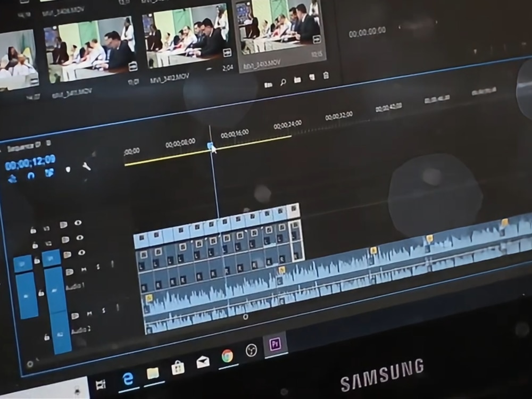Viewport: 532px width, 399px height.
Task: Toggle A1 audio source patch button
Action: 27,295
